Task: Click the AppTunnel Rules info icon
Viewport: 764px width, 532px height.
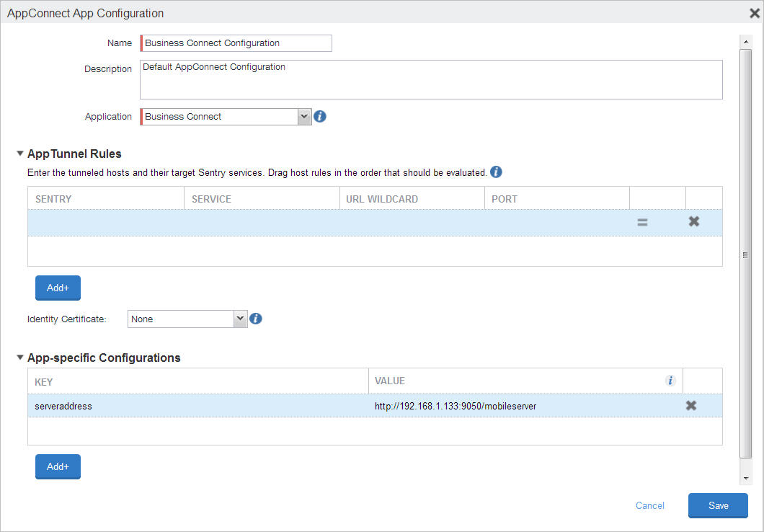Action: tap(496, 172)
